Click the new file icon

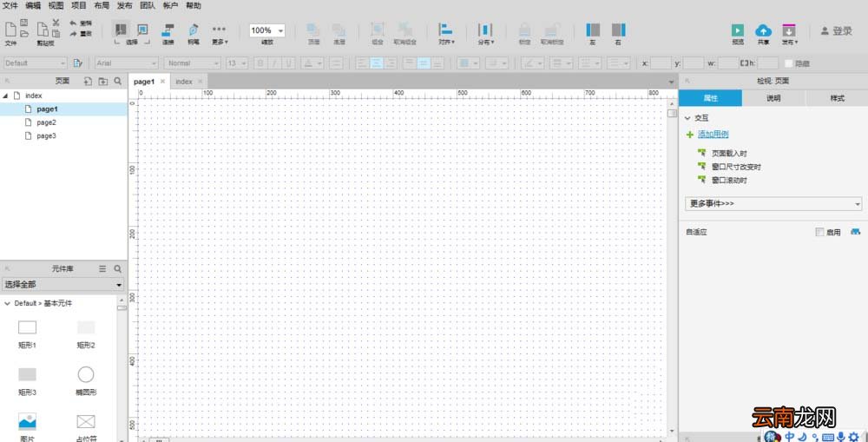tap(10, 29)
